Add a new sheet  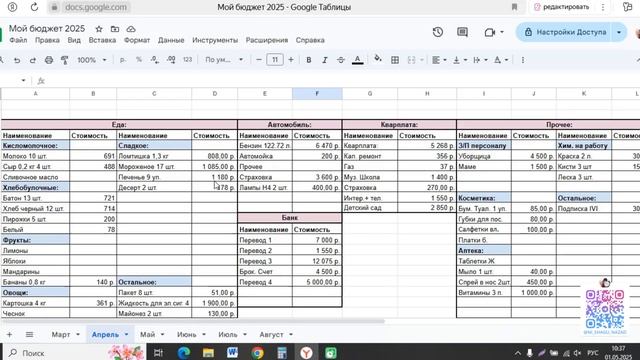(9, 335)
